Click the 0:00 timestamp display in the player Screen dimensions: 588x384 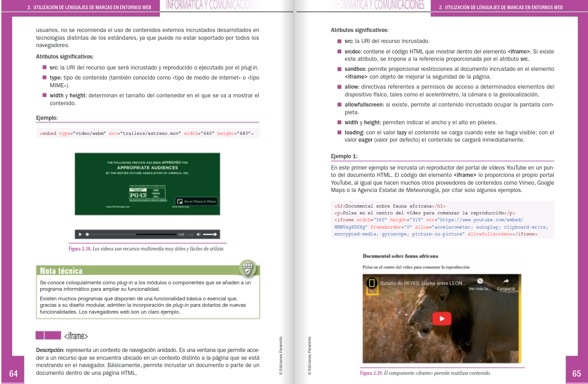[x=181, y=234]
